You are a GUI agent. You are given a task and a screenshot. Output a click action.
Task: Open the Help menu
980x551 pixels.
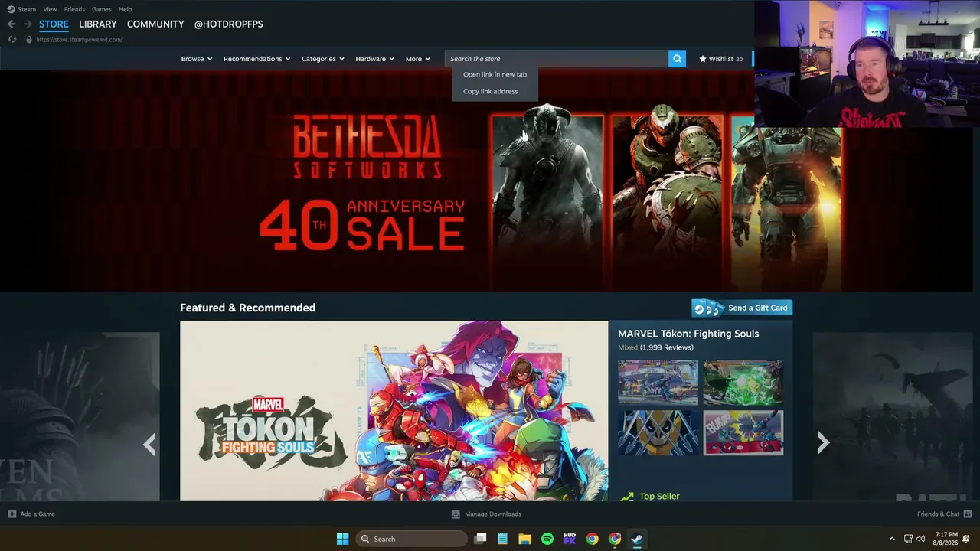125,9
